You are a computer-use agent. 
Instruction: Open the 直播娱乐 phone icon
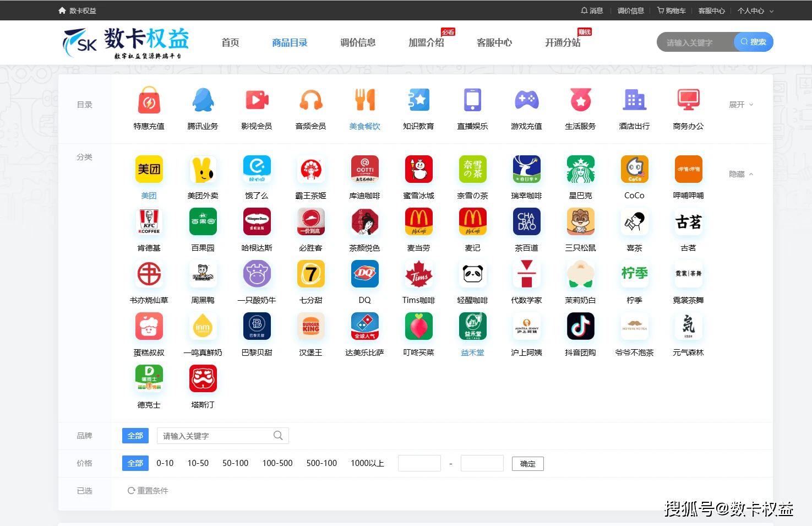coord(472,100)
